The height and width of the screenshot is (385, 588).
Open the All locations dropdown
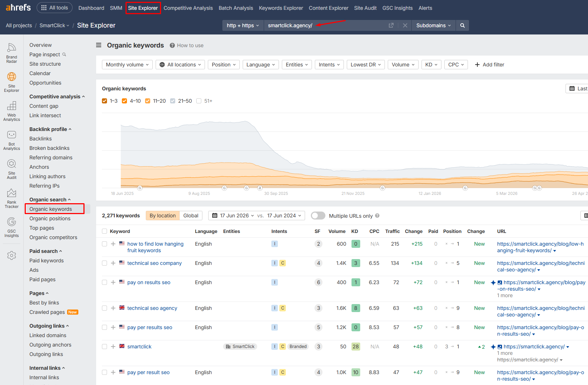pos(180,65)
